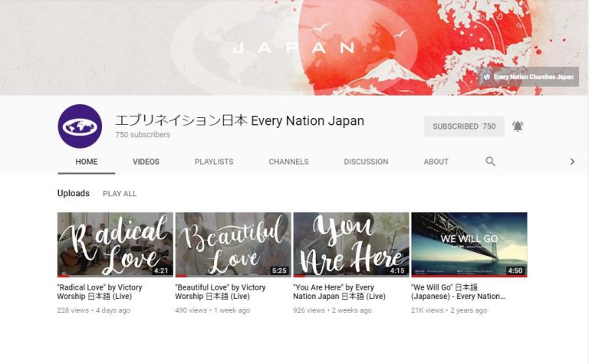The image size is (589, 364).
Task: Click the Every Nation channel avatar logo
Action: click(x=80, y=126)
